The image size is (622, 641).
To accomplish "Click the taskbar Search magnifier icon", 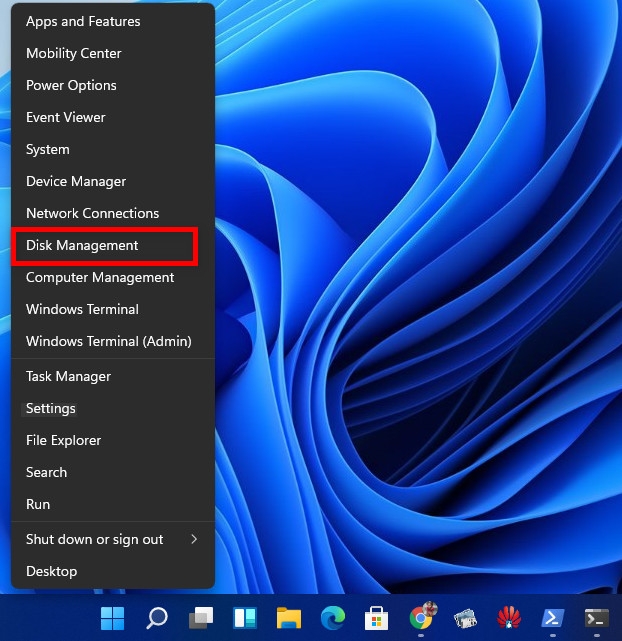I will coord(157,618).
